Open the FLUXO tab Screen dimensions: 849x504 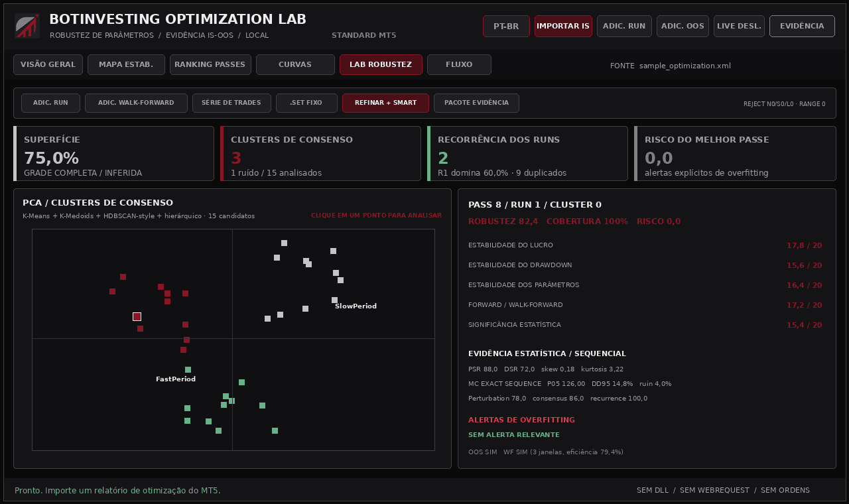pos(459,64)
